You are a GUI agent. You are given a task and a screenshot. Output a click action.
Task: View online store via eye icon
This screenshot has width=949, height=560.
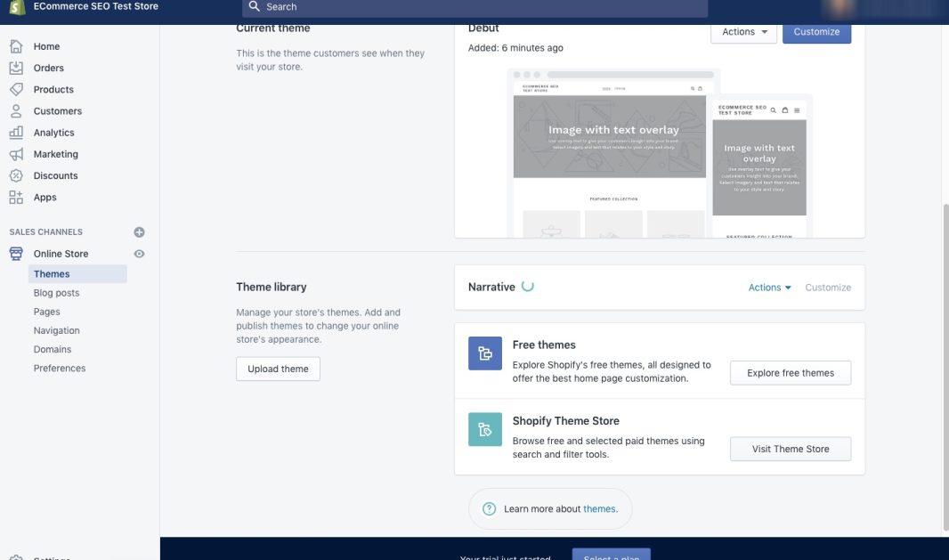coord(139,254)
